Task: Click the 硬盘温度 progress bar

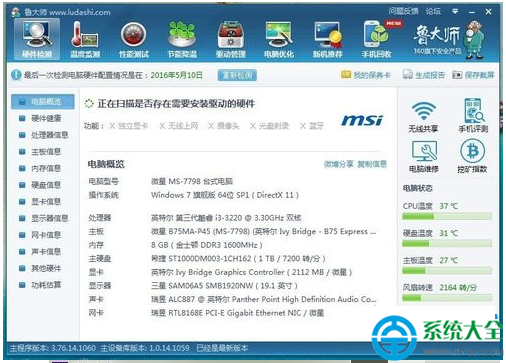Action: pos(447,244)
